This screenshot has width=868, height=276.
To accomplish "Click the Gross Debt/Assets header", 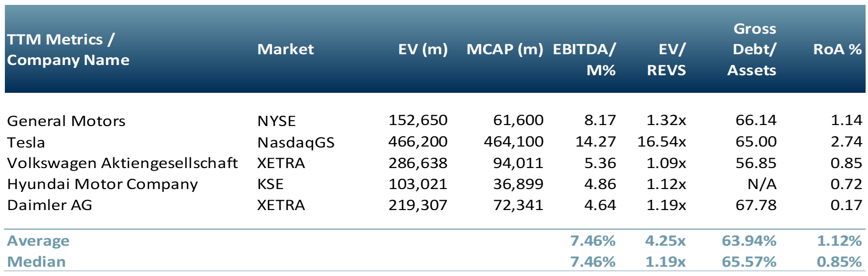I will 752,49.
